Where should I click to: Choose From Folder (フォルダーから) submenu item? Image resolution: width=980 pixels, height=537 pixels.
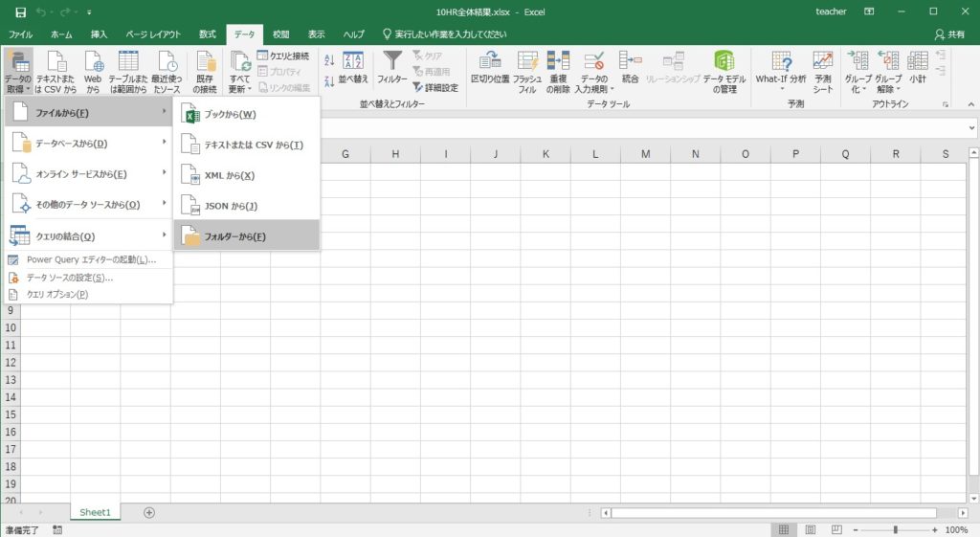coord(247,236)
